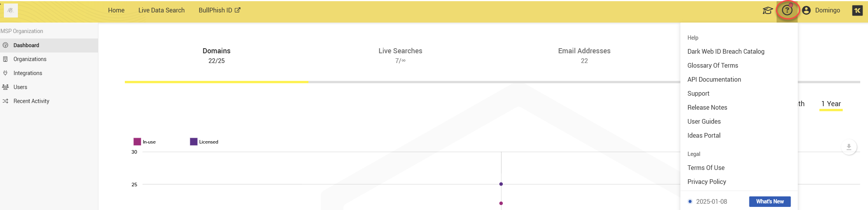This screenshot has height=210, width=868.
Task: Click the organization logo in top-left
Action: click(10, 10)
